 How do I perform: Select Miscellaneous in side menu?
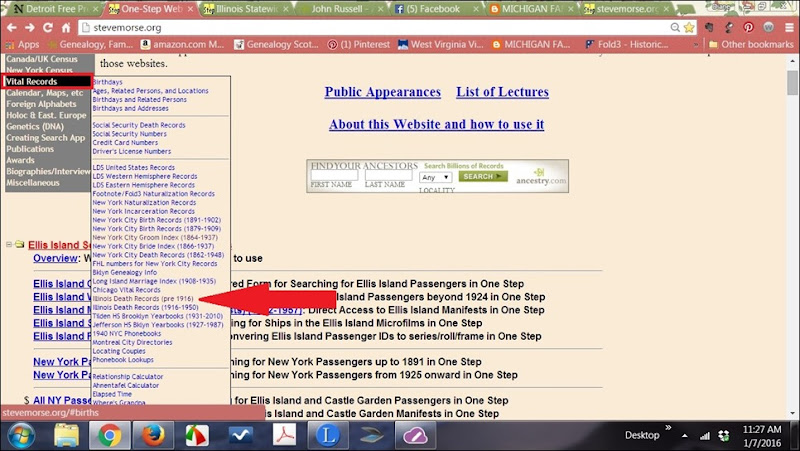[x=33, y=183]
